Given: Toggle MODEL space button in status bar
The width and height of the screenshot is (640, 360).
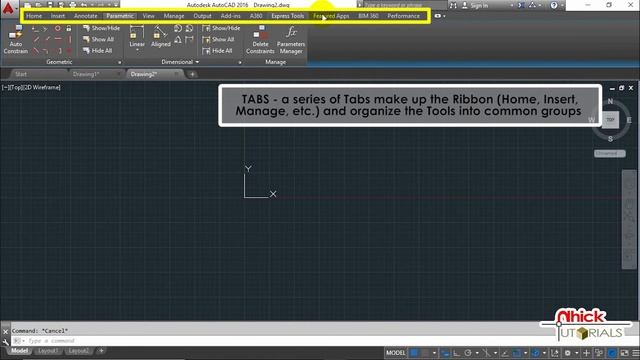Looking at the screenshot, I should [x=396, y=353].
